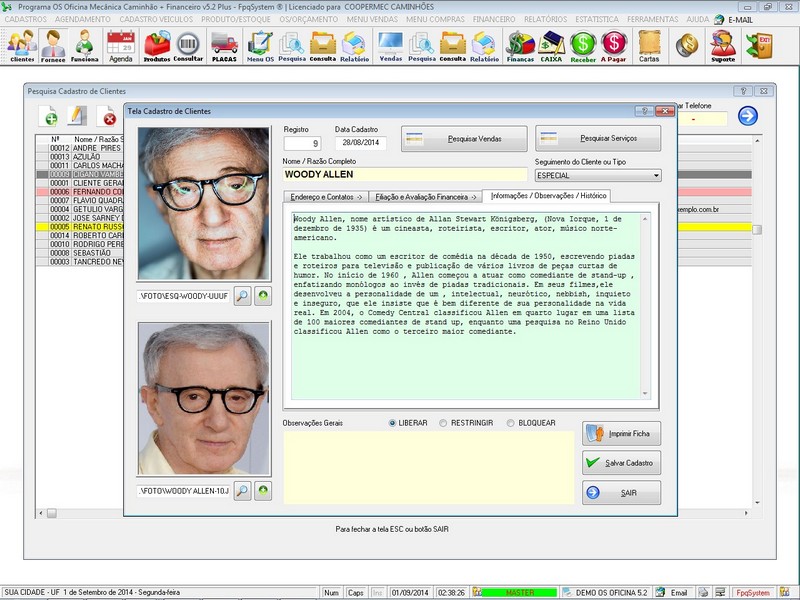
Task: Select the BLOQUEAR radio option
Action: [x=511, y=423]
